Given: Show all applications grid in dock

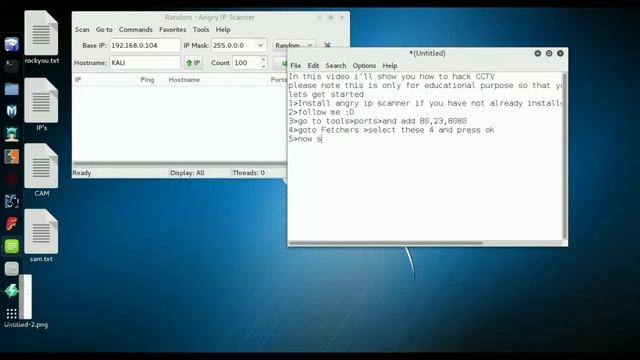Looking at the screenshot, I should 11,313.
